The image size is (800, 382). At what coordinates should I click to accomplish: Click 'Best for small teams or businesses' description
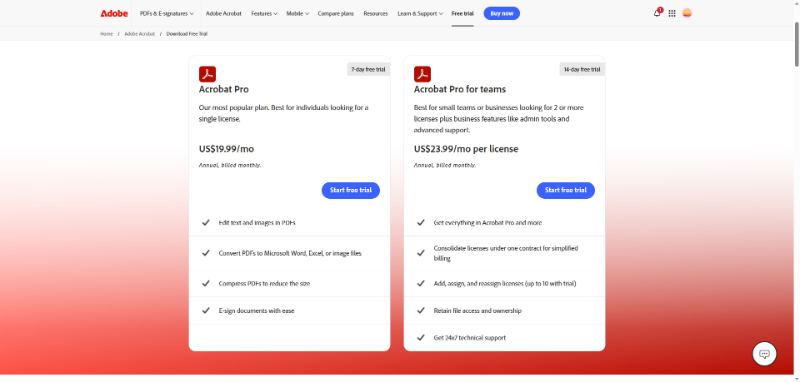(498, 119)
